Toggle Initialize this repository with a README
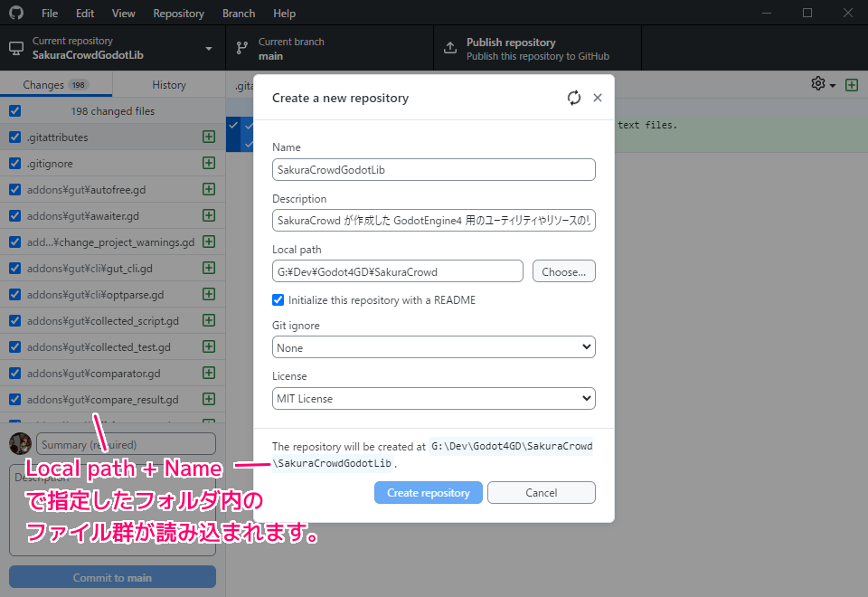The height and width of the screenshot is (597, 868). [x=278, y=300]
